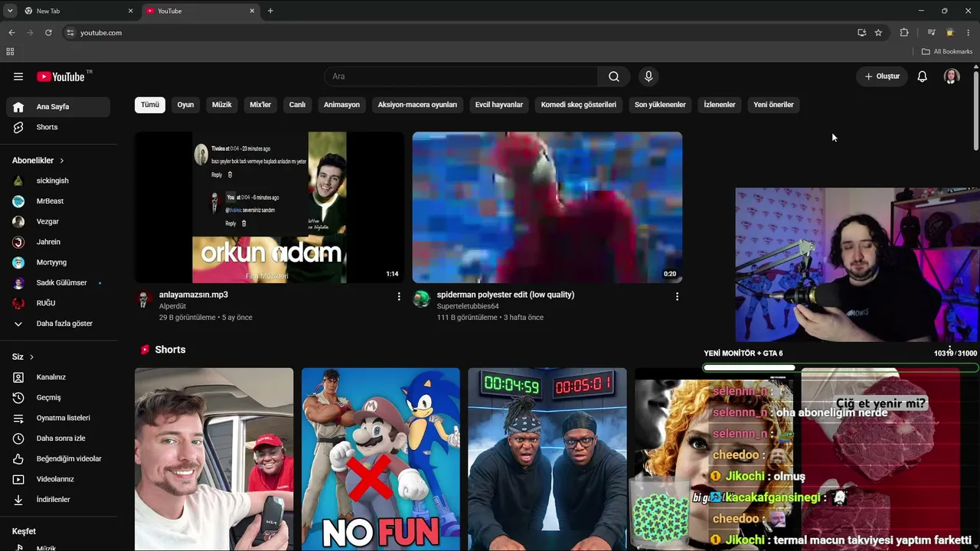The width and height of the screenshot is (980, 551).
Task: Open All Bookmarks folder
Action: coord(947,51)
